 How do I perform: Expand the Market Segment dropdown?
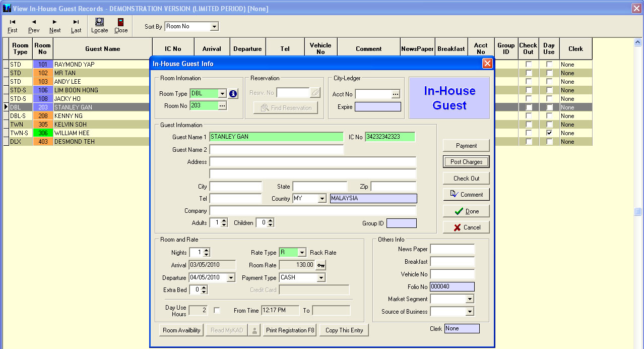[470, 300]
